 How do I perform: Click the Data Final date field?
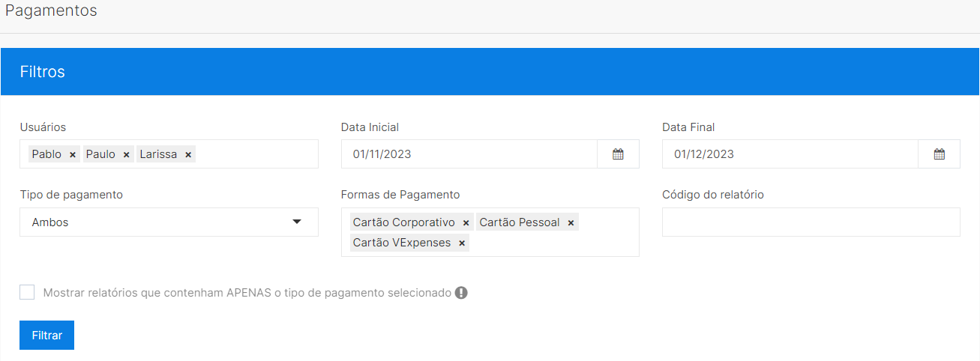[790, 154]
